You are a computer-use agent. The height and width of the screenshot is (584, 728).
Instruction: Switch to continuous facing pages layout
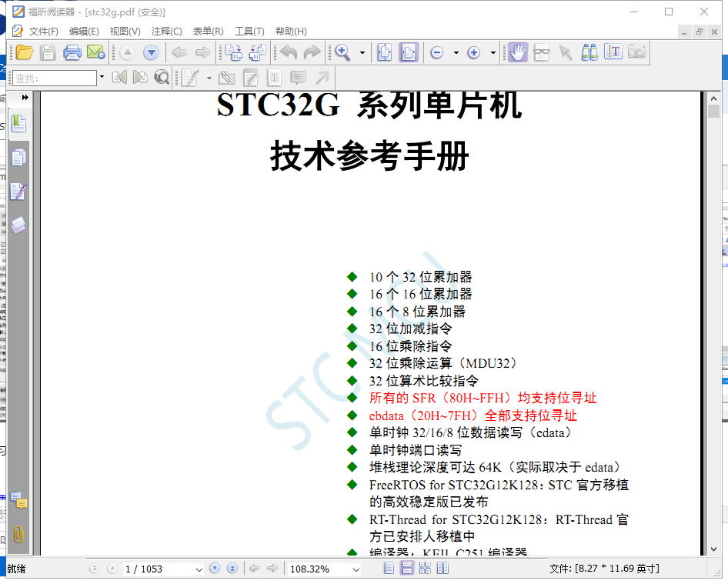click(x=425, y=568)
